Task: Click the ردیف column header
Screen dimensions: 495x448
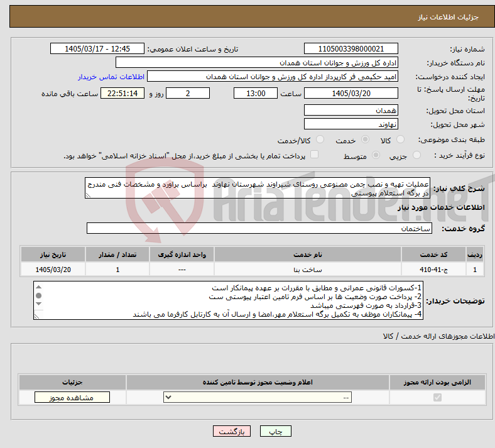Action: click(x=475, y=254)
